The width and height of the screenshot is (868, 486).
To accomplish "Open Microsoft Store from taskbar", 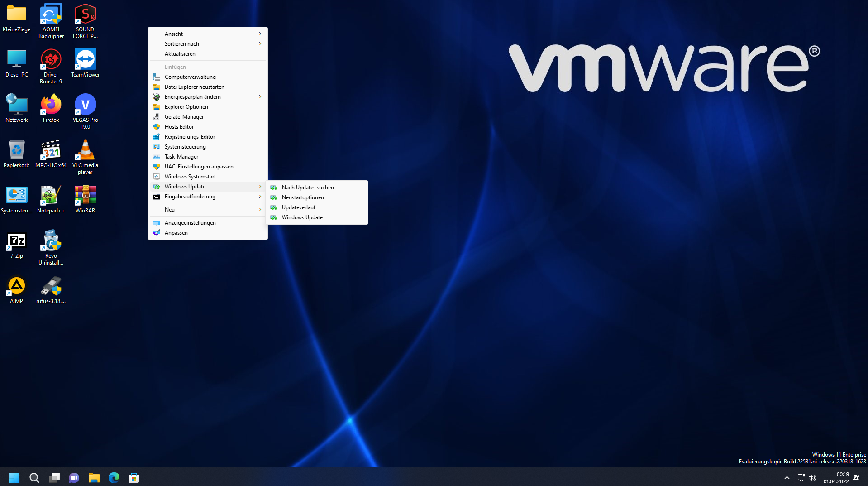I will point(134,478).
